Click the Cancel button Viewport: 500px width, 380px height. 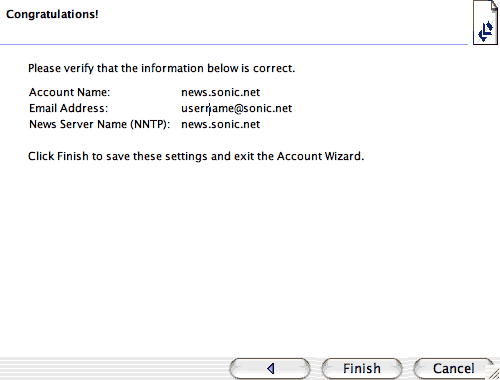[x=454, y=368]
